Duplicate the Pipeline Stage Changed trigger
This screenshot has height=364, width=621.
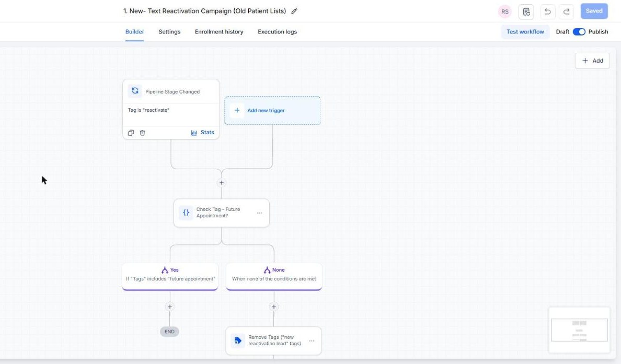coord(131,133)
